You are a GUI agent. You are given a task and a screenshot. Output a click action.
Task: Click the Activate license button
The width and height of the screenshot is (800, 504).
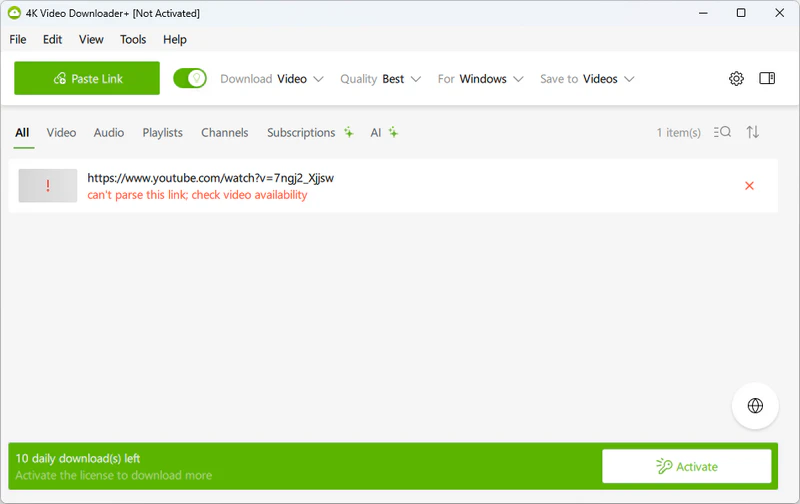coord(687,466)
